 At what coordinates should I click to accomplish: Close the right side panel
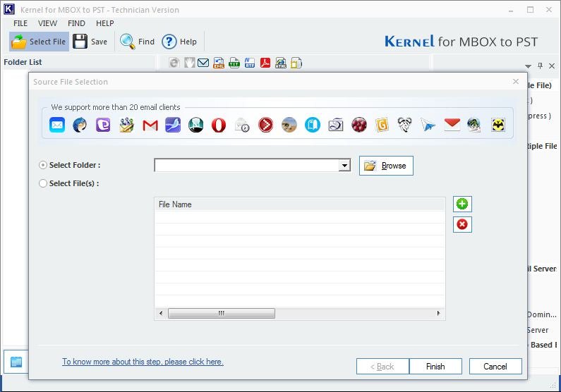pyautogui.click(x=552, y=66)
